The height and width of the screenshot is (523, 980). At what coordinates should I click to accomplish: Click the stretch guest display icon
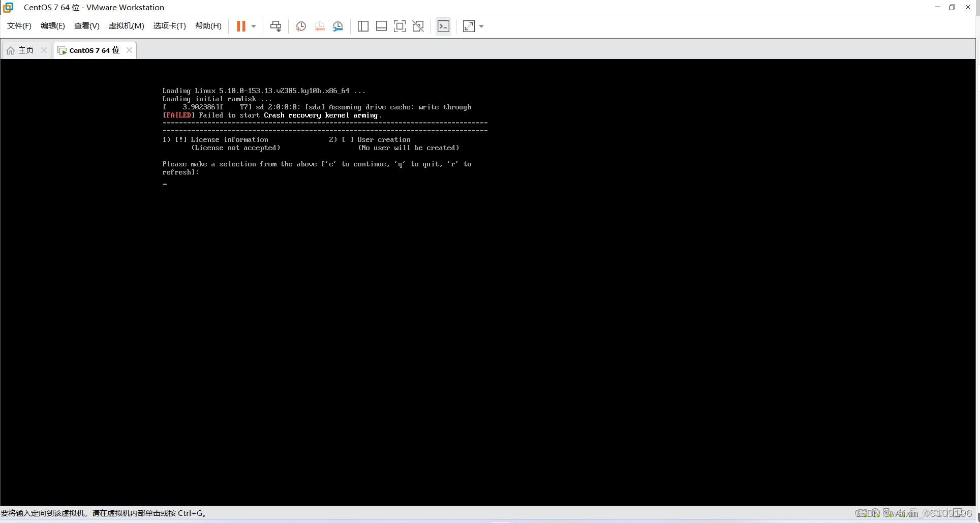tap(469, 26)
